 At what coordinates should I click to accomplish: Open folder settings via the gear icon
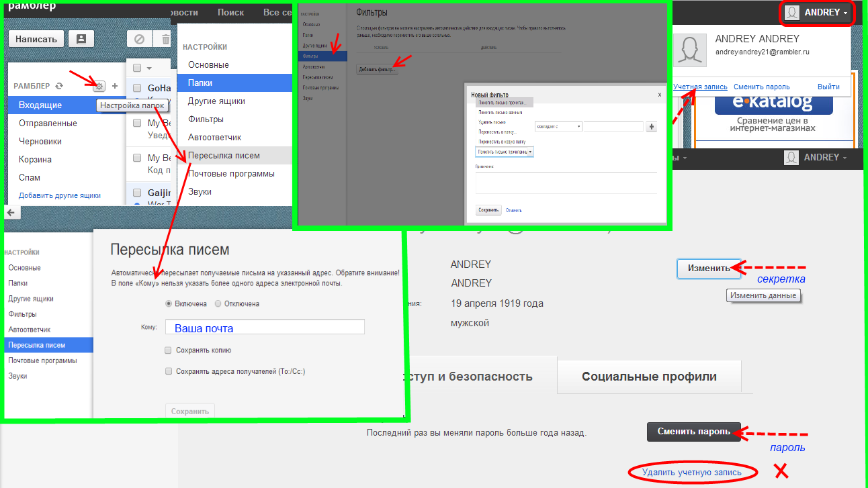point(99,86)
